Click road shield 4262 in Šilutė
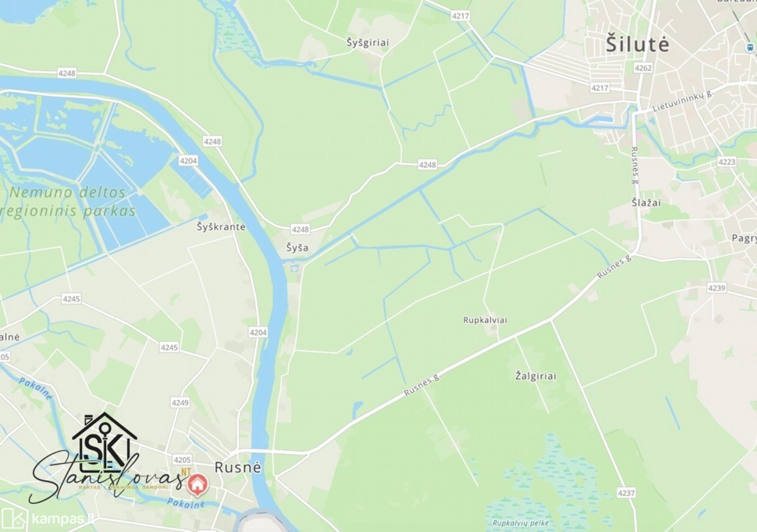Screen dimensions: 757x532 click(643, 68)
